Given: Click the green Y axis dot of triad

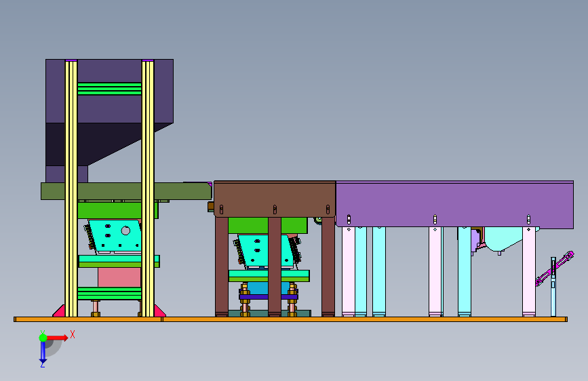Looking at the screenshot, I should point(43,338).
